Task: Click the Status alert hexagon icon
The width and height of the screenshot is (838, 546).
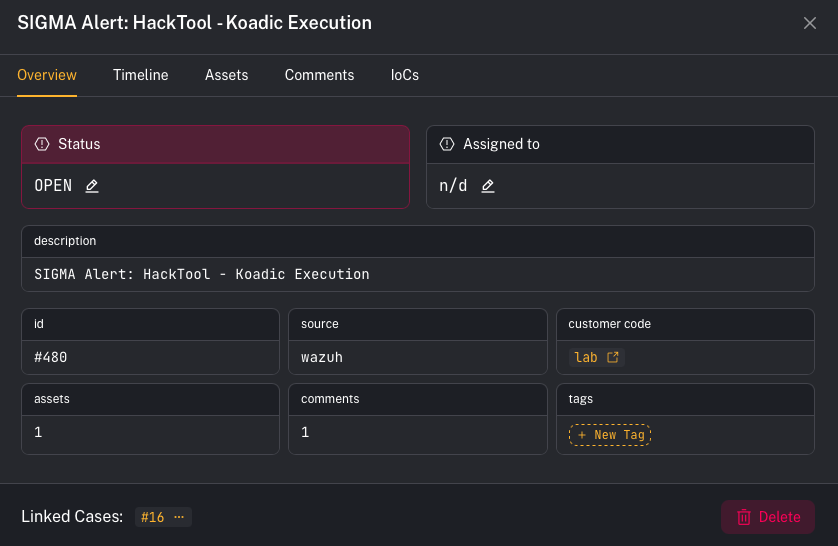Action: [42, 144]
